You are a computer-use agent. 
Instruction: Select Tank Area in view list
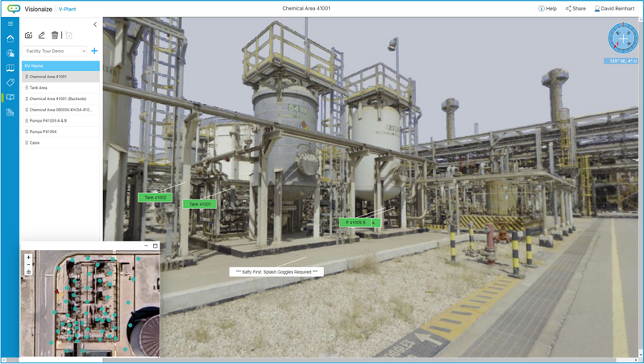(x=39, y=88)
